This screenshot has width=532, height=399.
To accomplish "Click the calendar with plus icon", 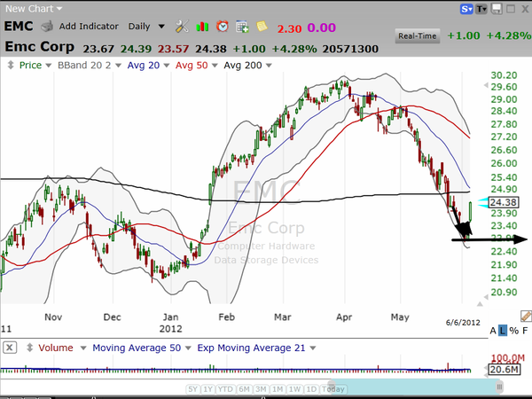I will (242, 27).
